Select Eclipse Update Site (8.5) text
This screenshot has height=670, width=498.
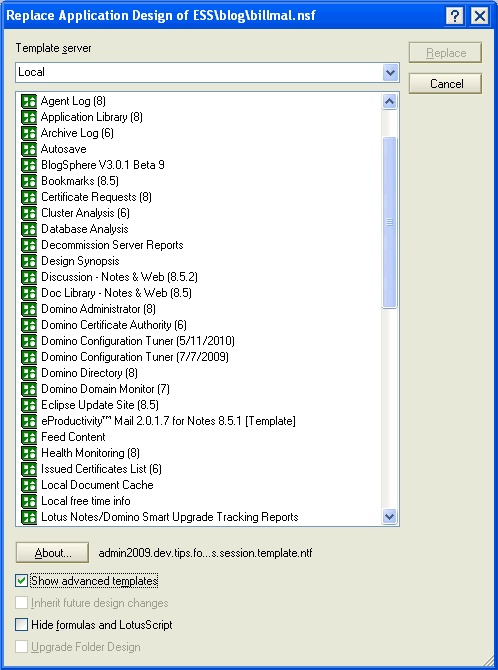coord(100,405)
